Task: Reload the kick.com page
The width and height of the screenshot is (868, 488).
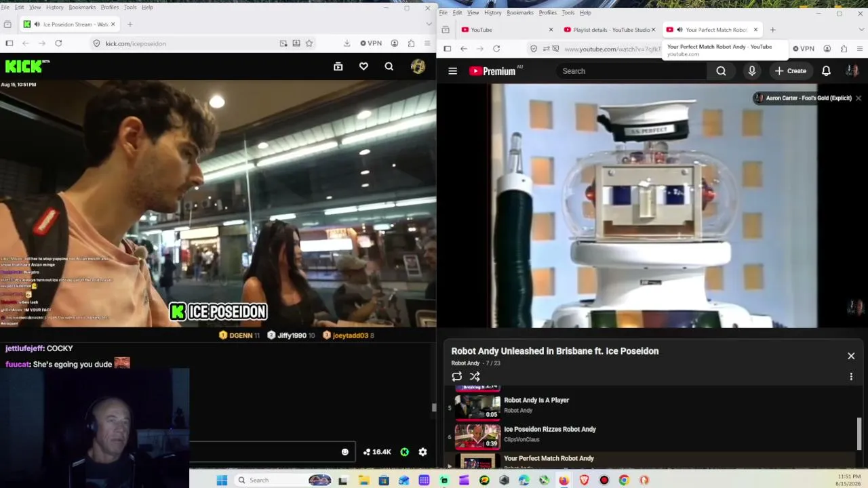Action: pos(58,43)
